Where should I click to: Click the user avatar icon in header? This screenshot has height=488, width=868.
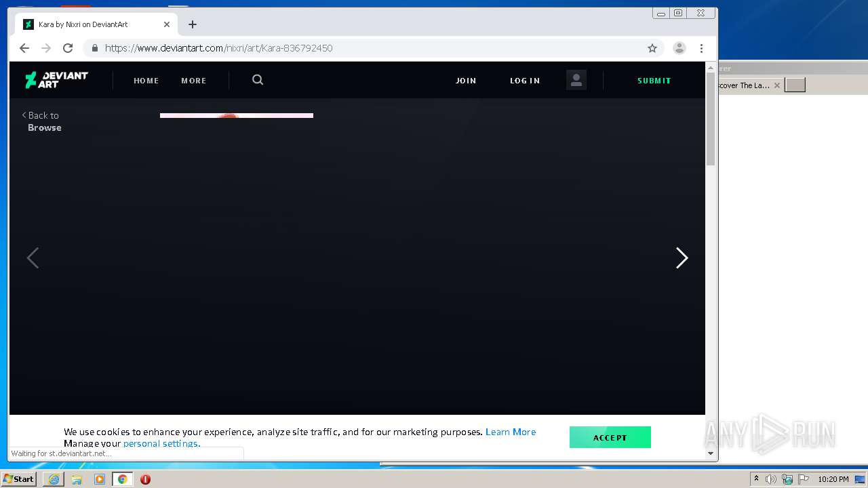576,80
